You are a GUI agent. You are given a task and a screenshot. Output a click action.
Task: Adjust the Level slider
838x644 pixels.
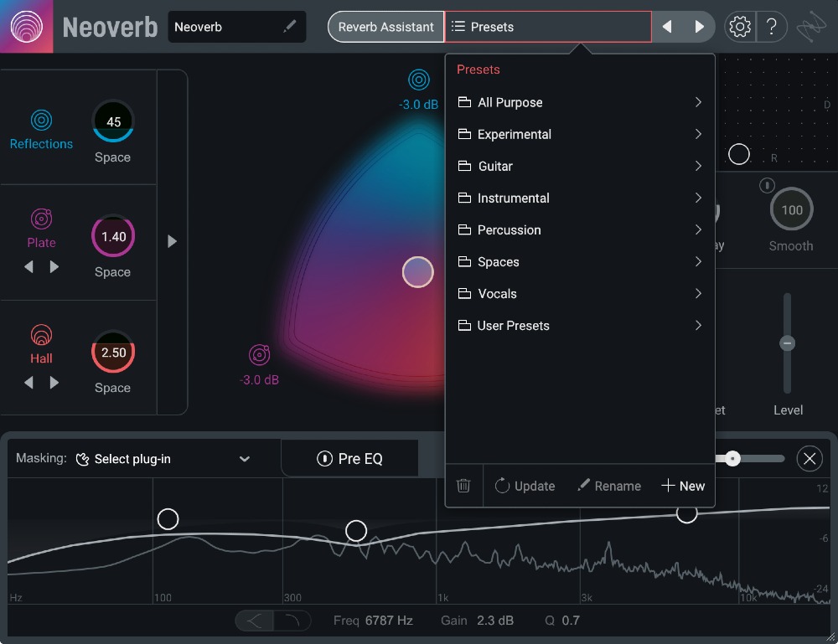tap(787, 343)
